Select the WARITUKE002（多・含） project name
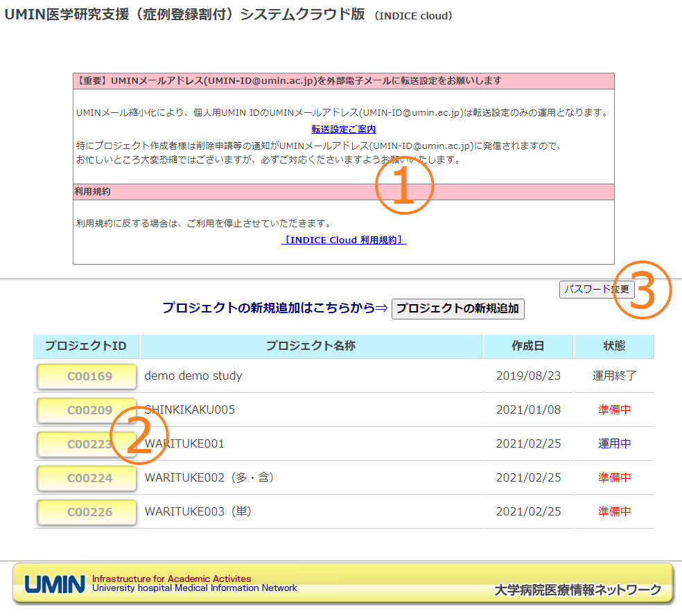 (209, 478)
